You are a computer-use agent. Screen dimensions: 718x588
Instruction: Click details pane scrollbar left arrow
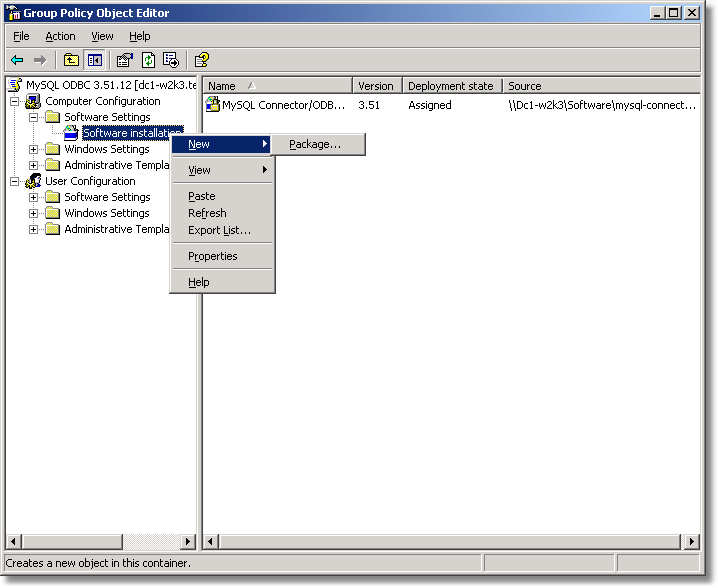click(211, 541)
